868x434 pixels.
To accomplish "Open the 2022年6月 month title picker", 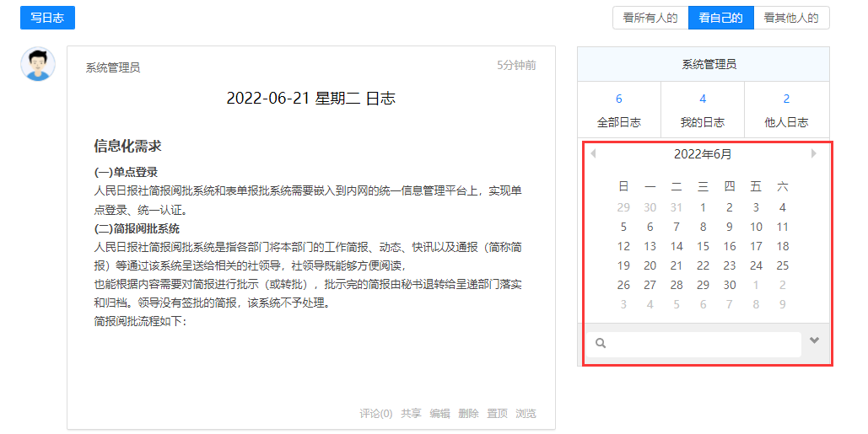I will pyautogui.click(x=703, y=154).
